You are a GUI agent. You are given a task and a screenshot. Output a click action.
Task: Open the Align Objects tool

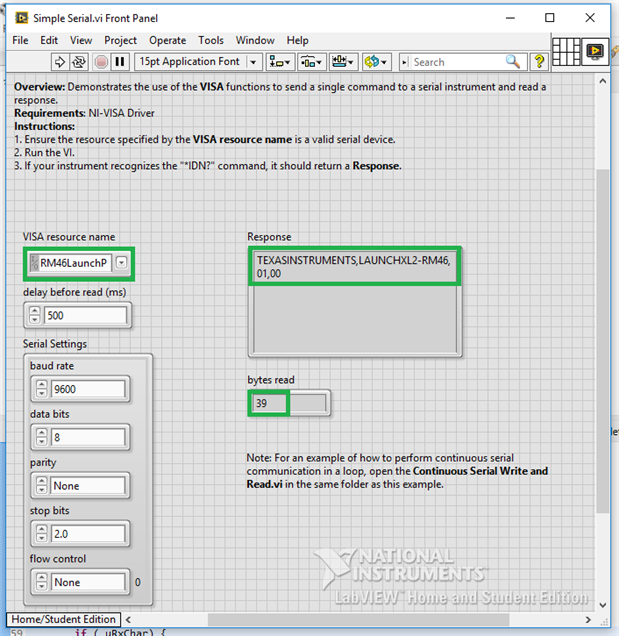(x=280, y=62)
